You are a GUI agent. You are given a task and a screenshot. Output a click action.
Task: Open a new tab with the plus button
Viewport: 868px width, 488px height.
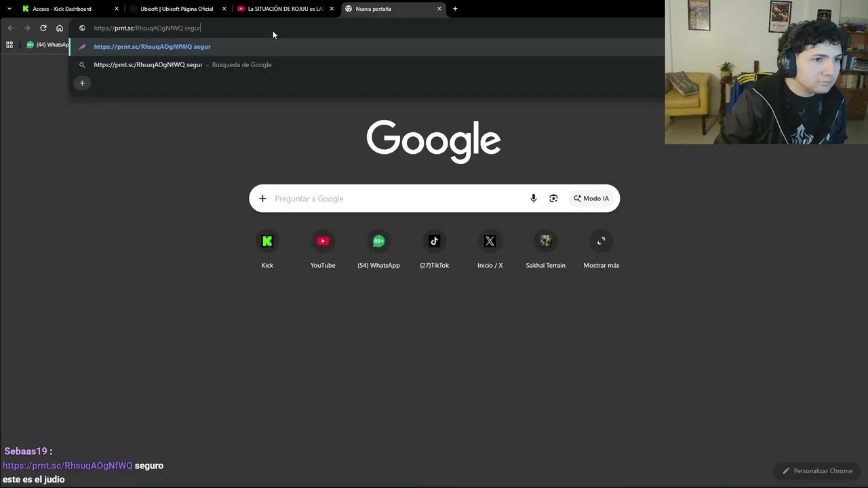(455, 9)
